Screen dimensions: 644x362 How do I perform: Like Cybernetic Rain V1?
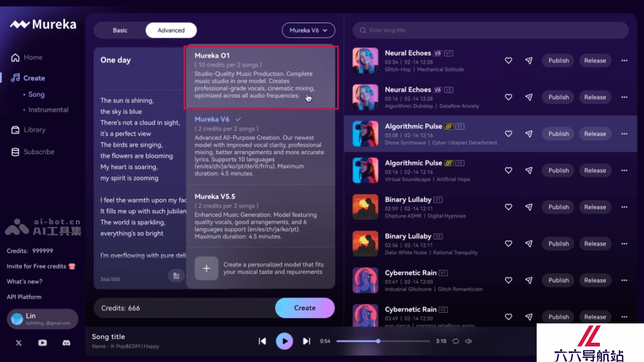[x=508, y=280]
